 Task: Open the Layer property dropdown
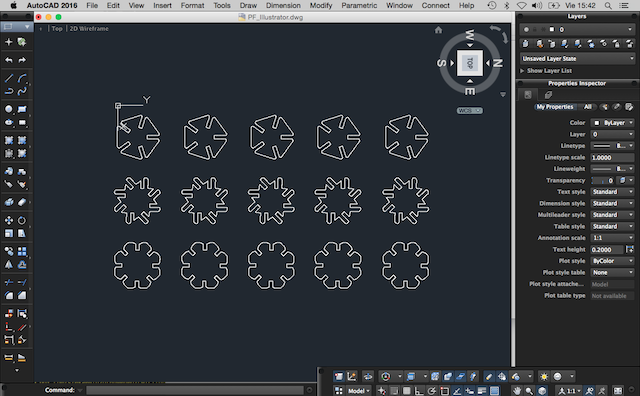click(613, 134)
